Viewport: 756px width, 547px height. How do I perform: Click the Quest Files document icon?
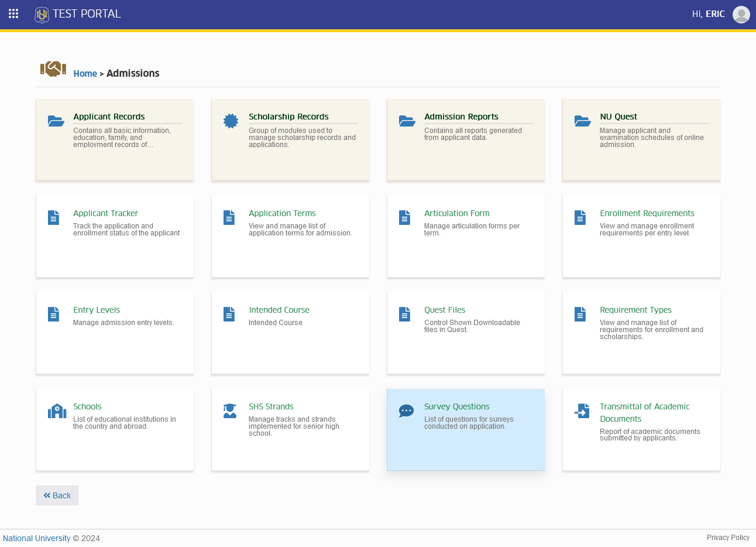tap(404, 314)
